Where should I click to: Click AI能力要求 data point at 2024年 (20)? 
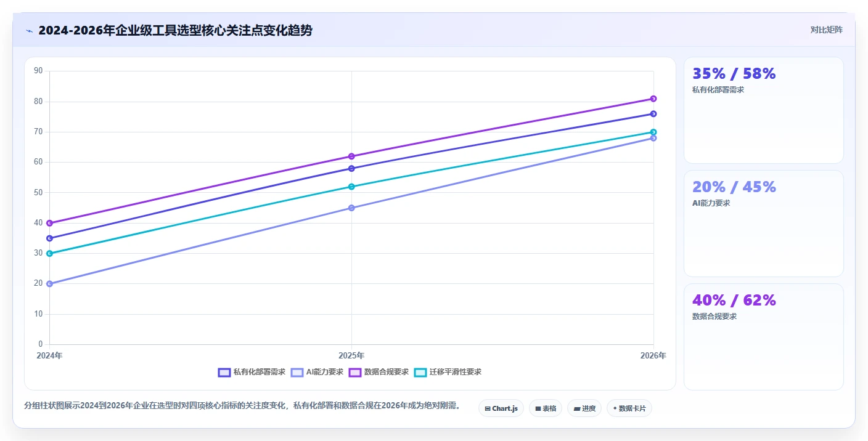[x=49, y=284]
